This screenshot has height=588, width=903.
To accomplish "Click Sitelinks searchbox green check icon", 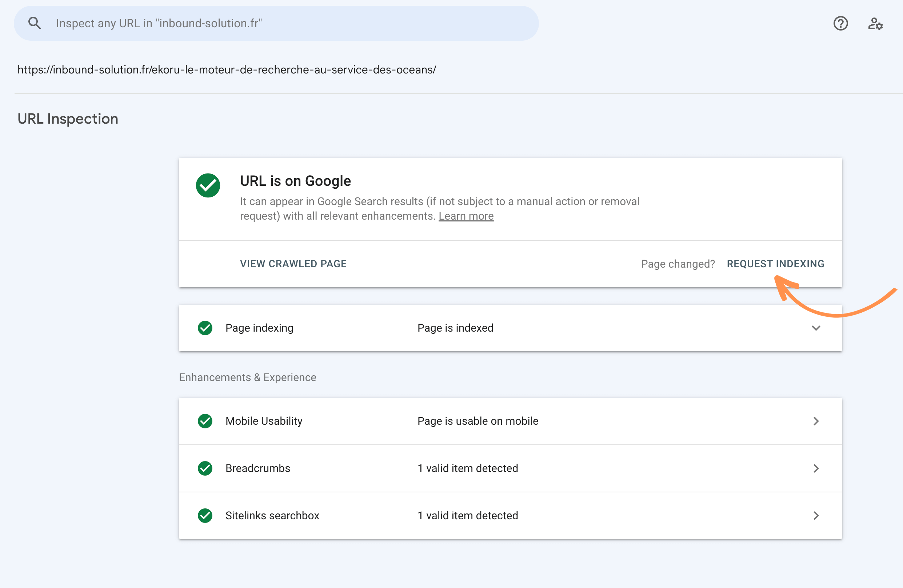I will point(205,516).
